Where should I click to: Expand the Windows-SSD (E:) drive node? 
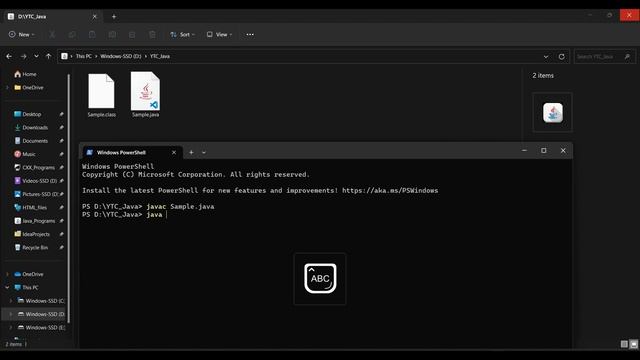11,328
